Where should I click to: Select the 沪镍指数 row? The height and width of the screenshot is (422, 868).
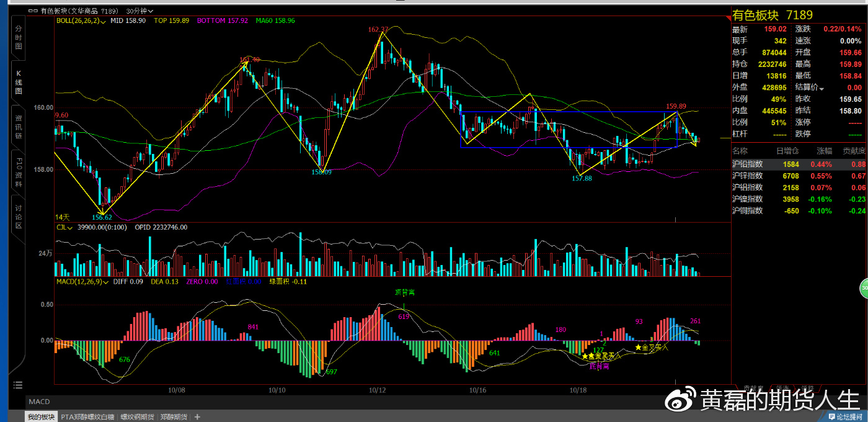[799, 199]
